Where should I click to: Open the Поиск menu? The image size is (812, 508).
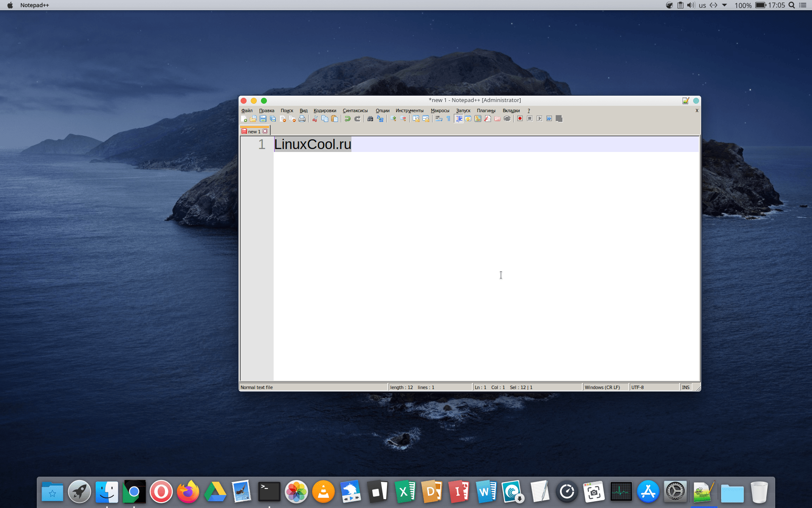coord(287,110)
